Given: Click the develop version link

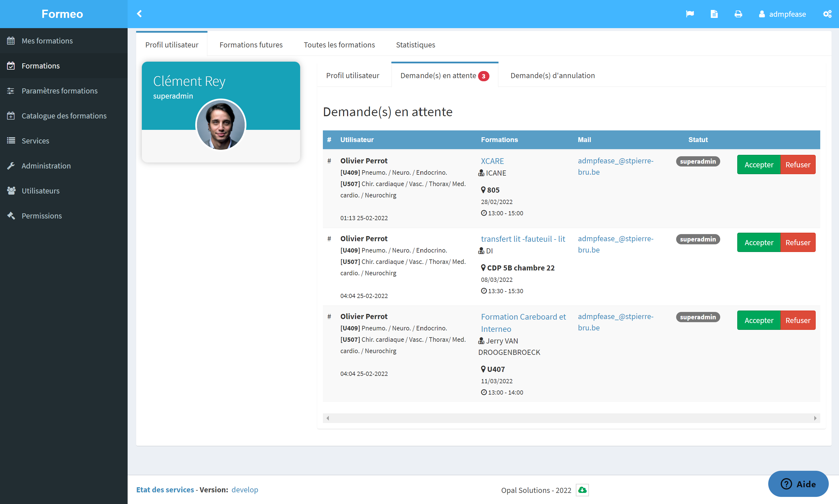Looking at the screenshot, I should tap(245, 490).
